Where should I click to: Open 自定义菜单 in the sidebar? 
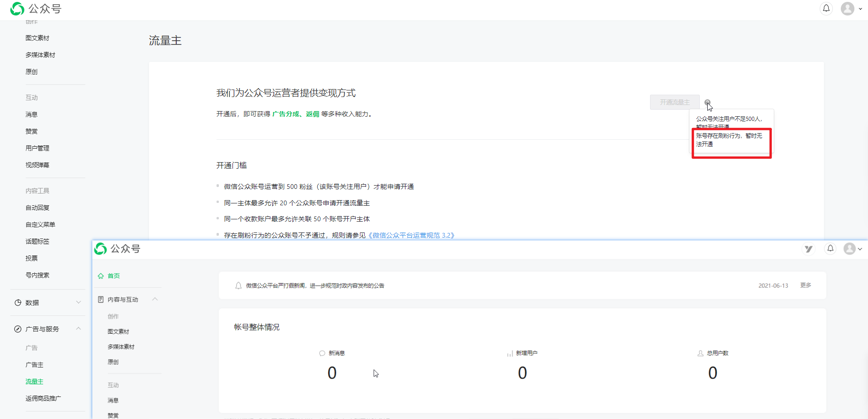(40, 224)
